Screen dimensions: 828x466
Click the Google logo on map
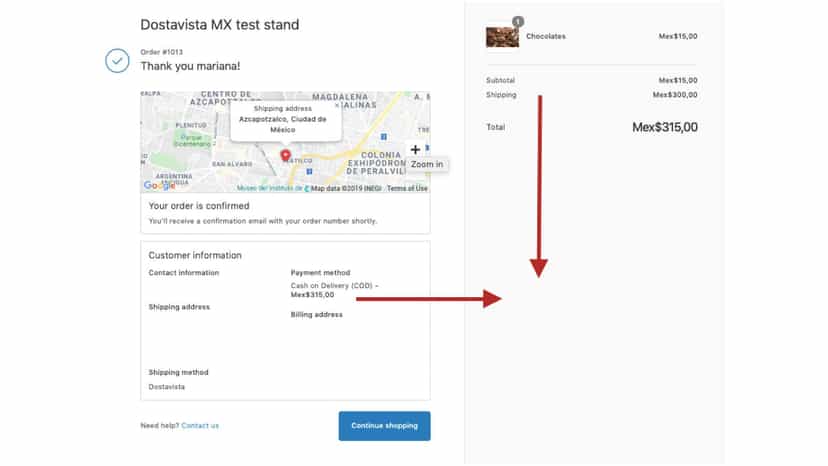coord(159,185)
